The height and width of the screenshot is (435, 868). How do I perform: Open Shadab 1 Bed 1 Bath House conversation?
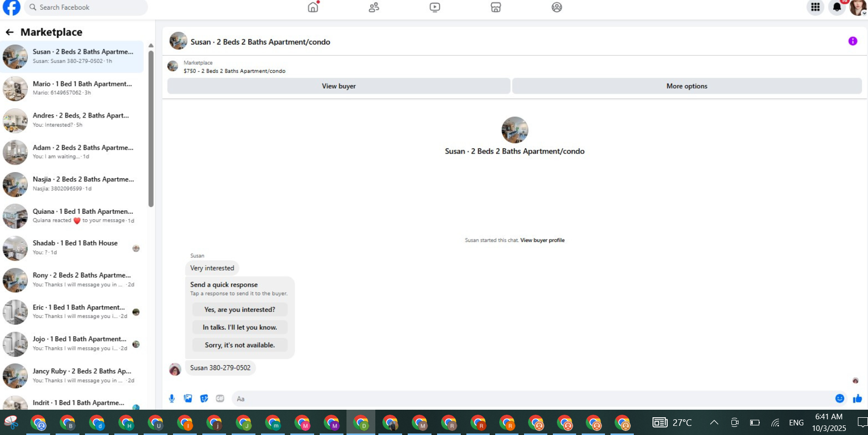[72, 248]
